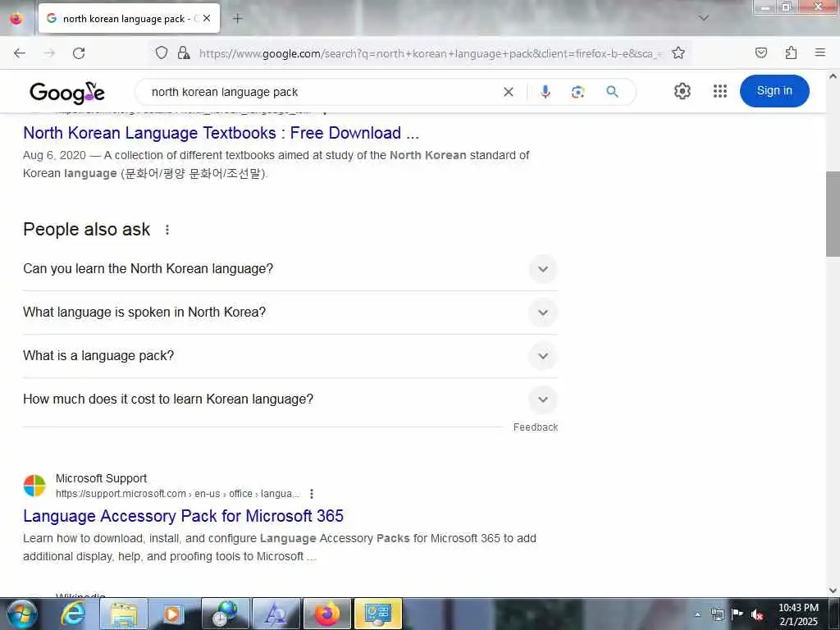
Task: Open Google quick settings gear
Action: tap(682, 91)
